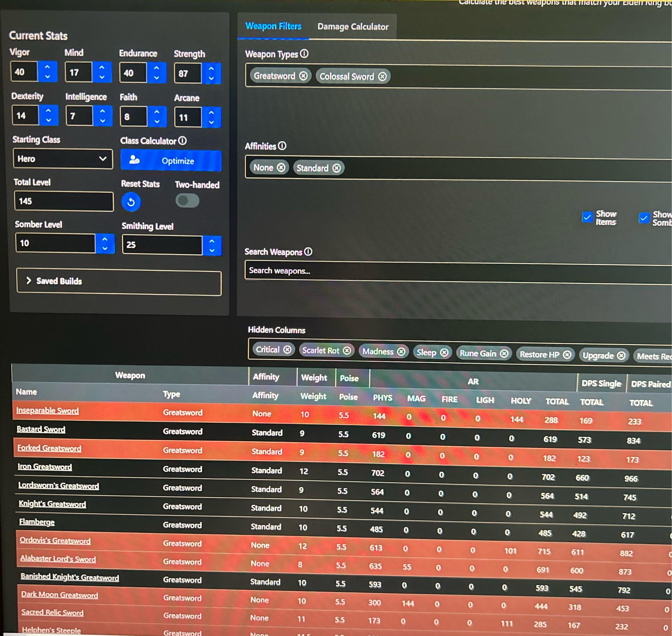Screen dimensions: 672x636
Task: Sort by the MAG column header
Action: (416, 398)
